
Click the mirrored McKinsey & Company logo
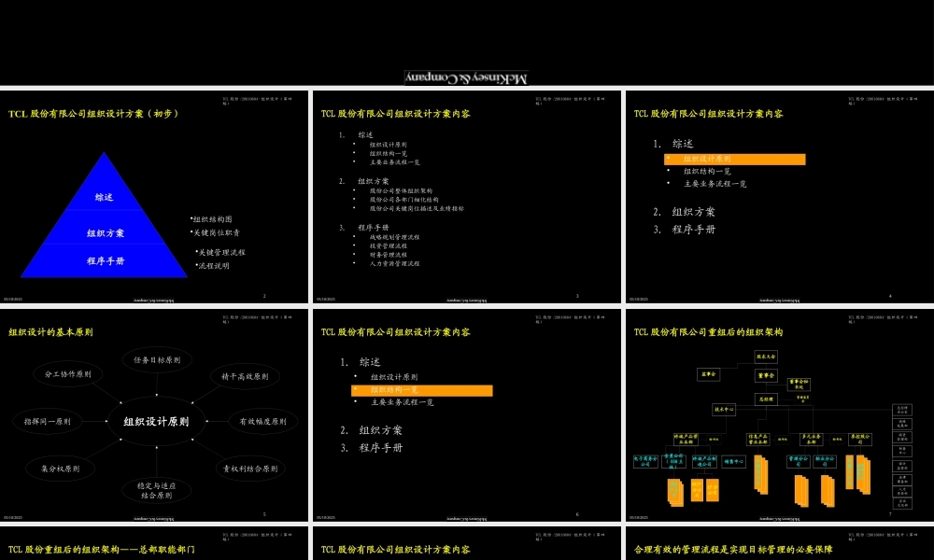tap(466, 78)
